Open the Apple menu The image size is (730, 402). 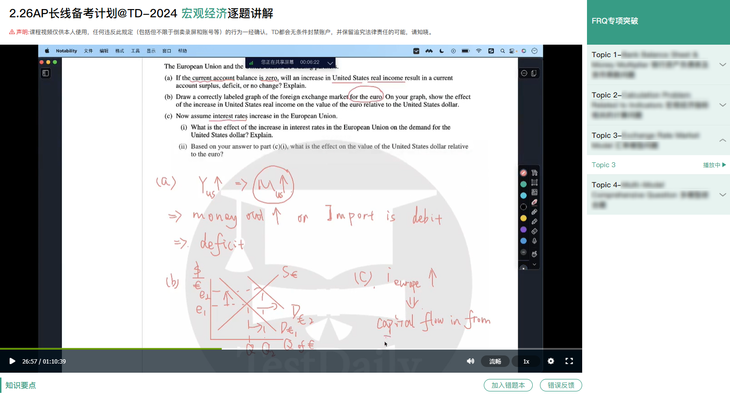click(x=47, y=51)
